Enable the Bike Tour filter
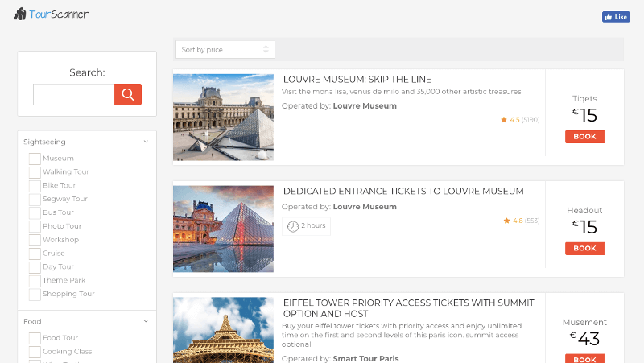Viewport: 644px width, 363px height. tap(35, 186)
